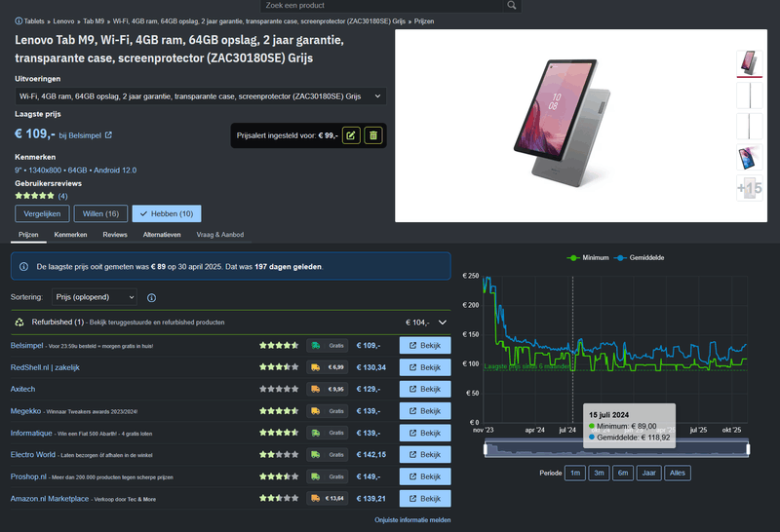Image resolution: width=780 pixels, height=532 pixels.
Task: Click main Lenovo Tab M9 product image
Action: click(x=563, y=124)
